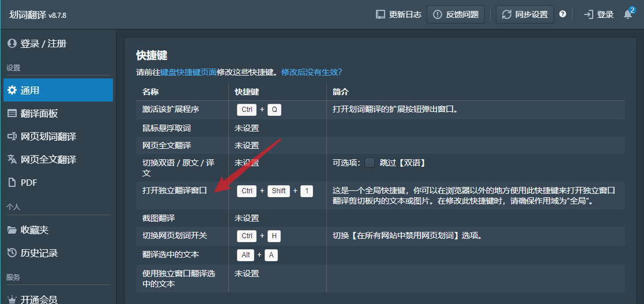Click the 网页全文翻译 row name in the table

pos(167,145)
